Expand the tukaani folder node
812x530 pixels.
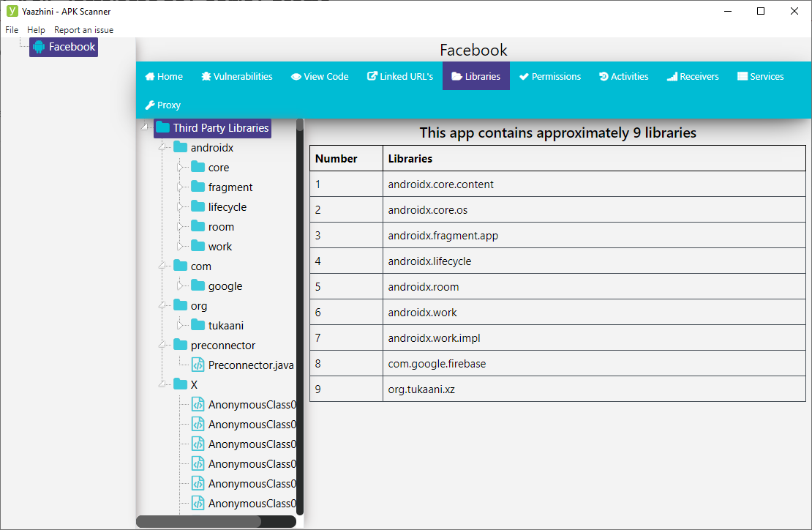(180, 325)
